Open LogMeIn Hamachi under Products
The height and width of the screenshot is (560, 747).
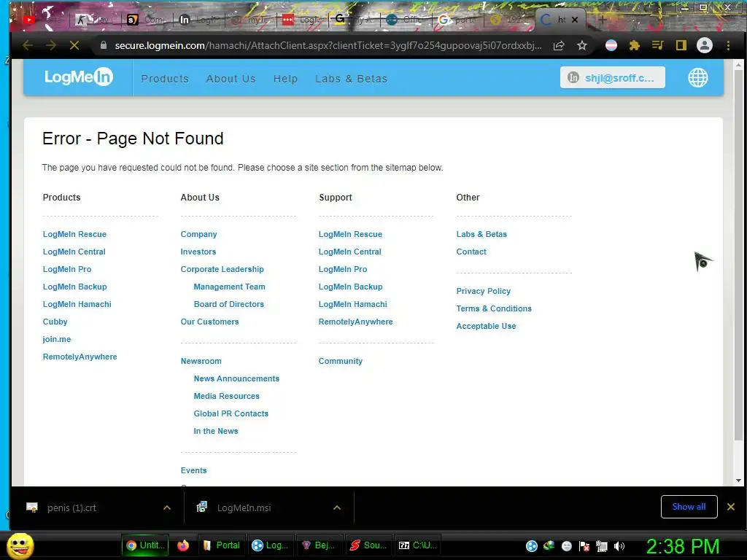point(77,304)
